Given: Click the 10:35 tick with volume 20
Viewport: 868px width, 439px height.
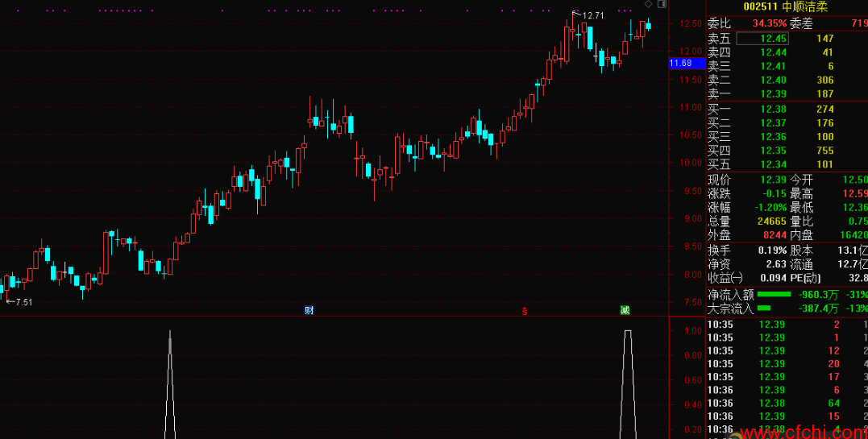Looking at the screenshot, I should click(x=787, y=364).
